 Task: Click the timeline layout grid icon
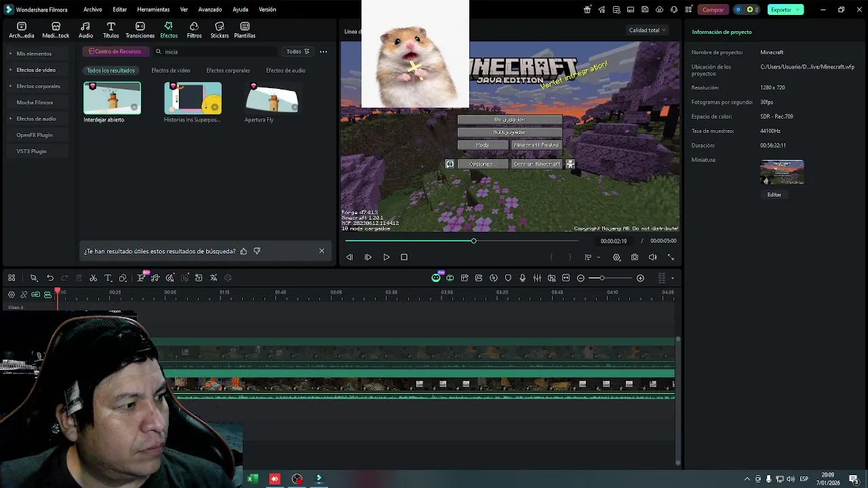(12, 278)
